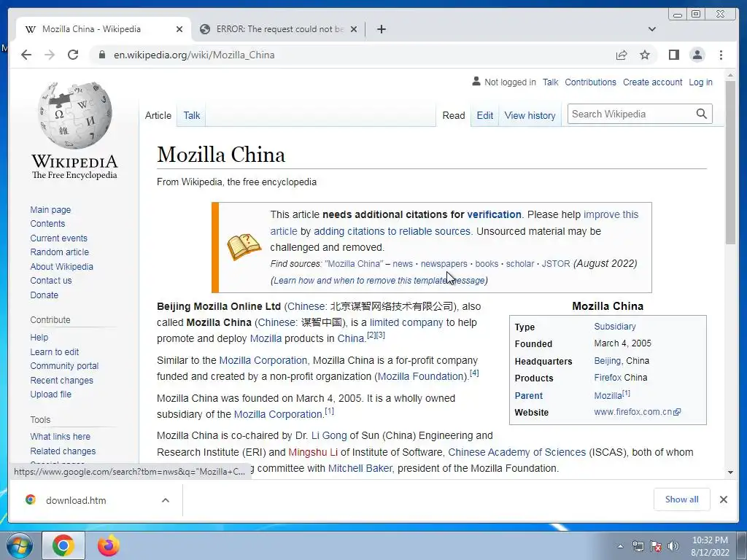Screen dimensions: 747x560
Task: Open the share page icon in address bar
Action: coord(622,55)
